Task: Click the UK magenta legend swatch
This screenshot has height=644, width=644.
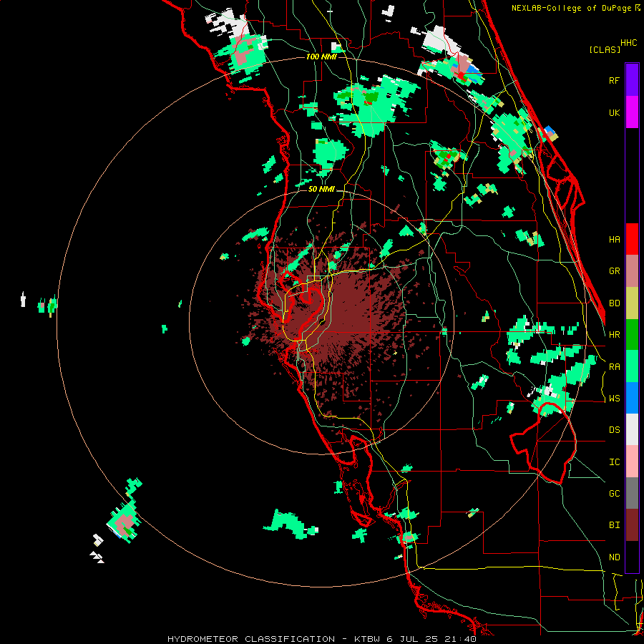Action: pos(632,112)
